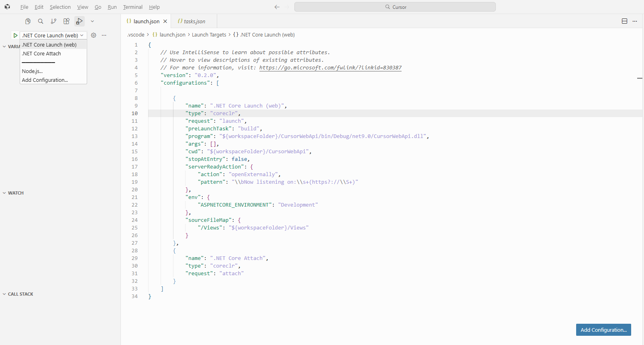This screenshot has height=345, width=644.
Task: Click the "serverReadyAction" key text
Action: coord(214,166)
